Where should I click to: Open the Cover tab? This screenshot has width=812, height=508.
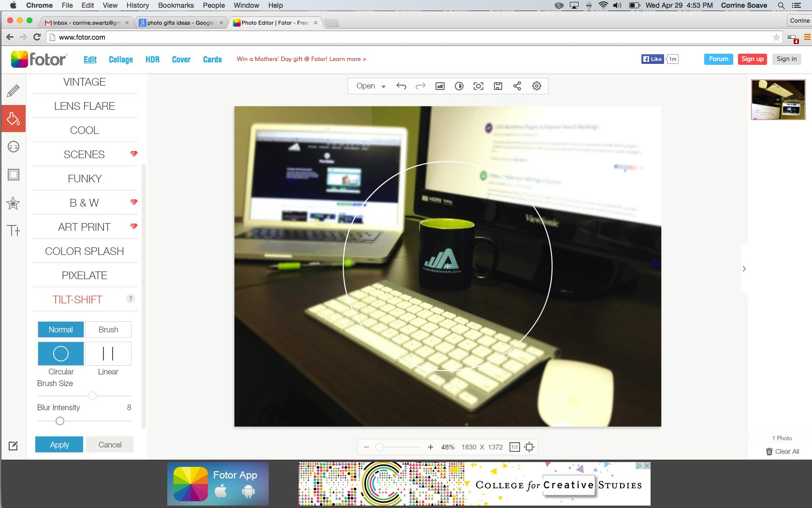pyautogui.click(x=181, y=60)
